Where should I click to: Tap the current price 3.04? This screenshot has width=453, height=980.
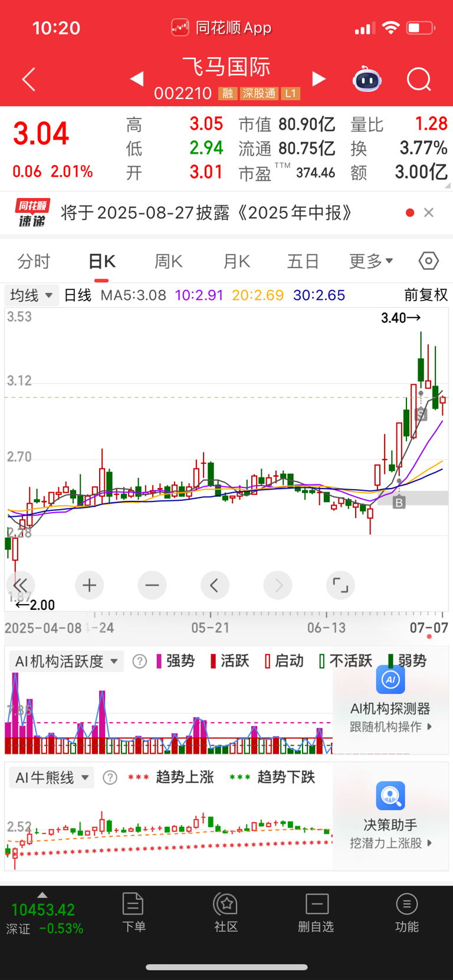click(41, 134)
